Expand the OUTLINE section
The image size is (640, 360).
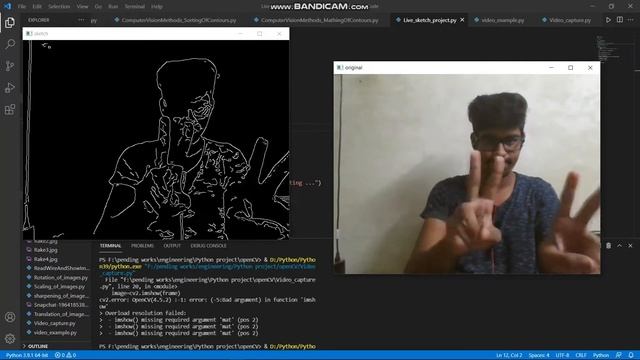coord(38,346)
